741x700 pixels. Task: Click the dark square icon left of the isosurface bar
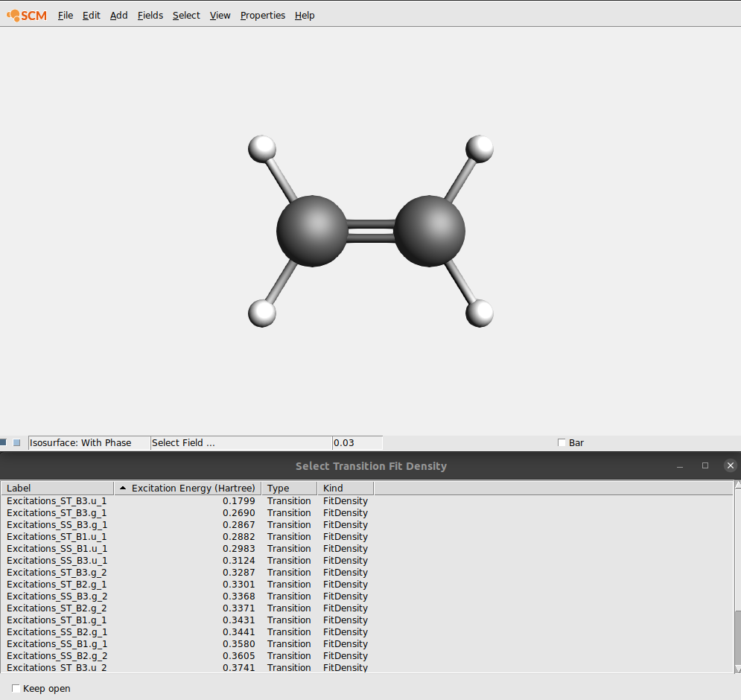coord(3,442)
